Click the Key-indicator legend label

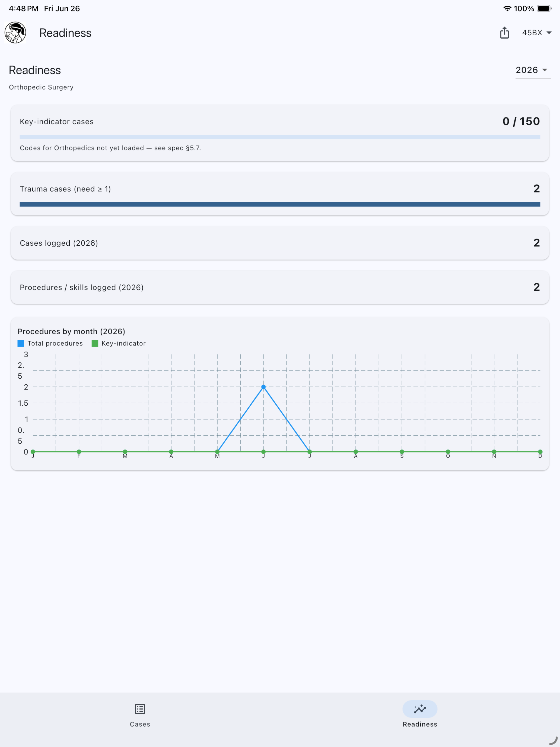click(123, 343)
